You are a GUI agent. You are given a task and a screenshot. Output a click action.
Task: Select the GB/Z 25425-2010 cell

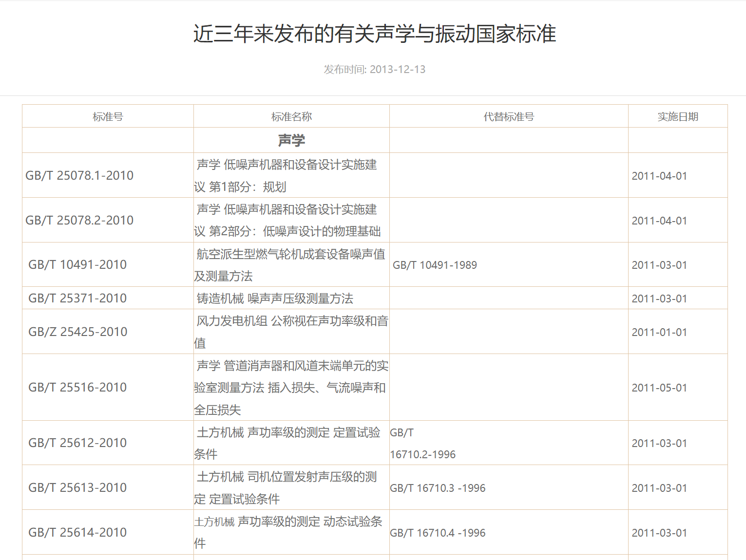click(x=78, y=332)
